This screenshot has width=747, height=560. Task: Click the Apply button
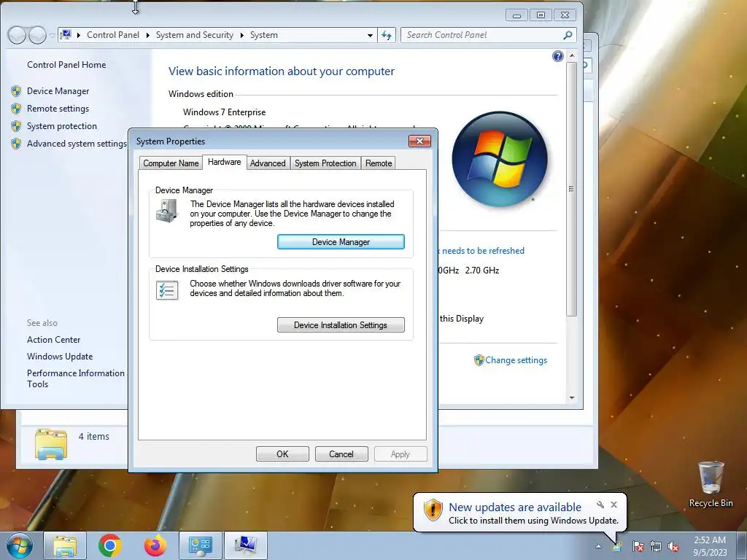point(400,454)
